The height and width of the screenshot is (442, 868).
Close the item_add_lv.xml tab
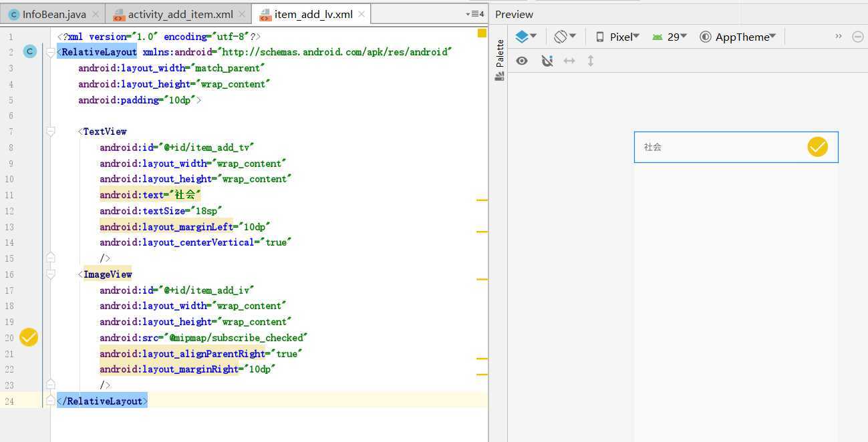coord(361,14)
